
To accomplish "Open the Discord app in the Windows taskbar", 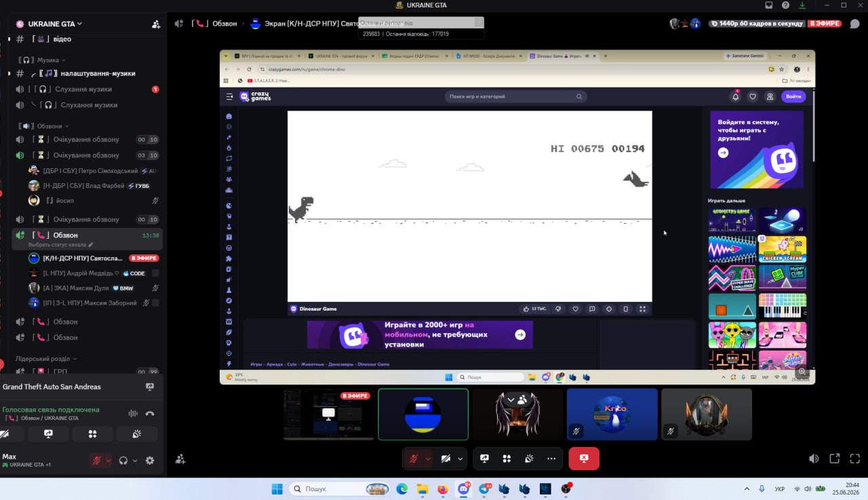I will click(x=464, y=488).
